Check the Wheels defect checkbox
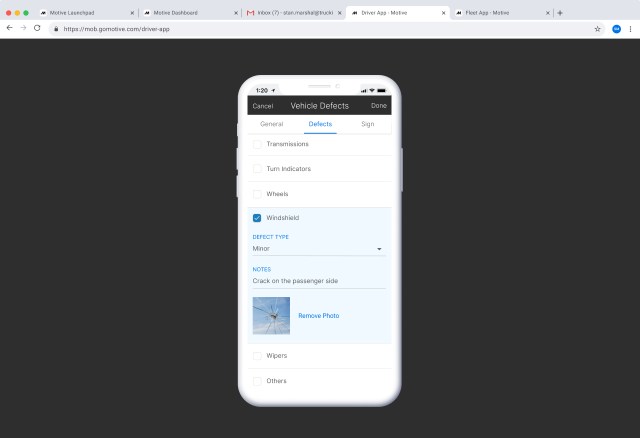 tap(257, 194)
